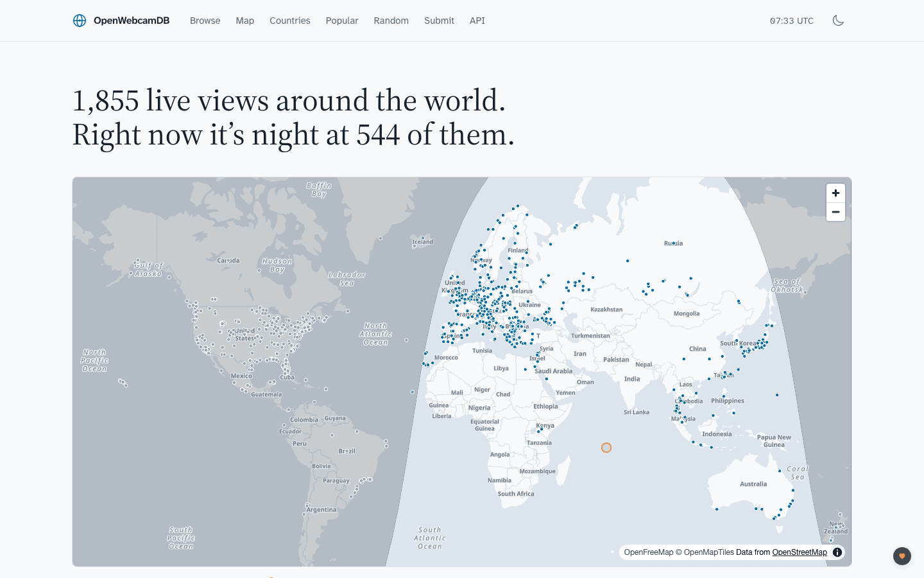Viewport: 924px width, 578px height.
Task: Click the Papua New Guinea map label
Action: [774, 441]
